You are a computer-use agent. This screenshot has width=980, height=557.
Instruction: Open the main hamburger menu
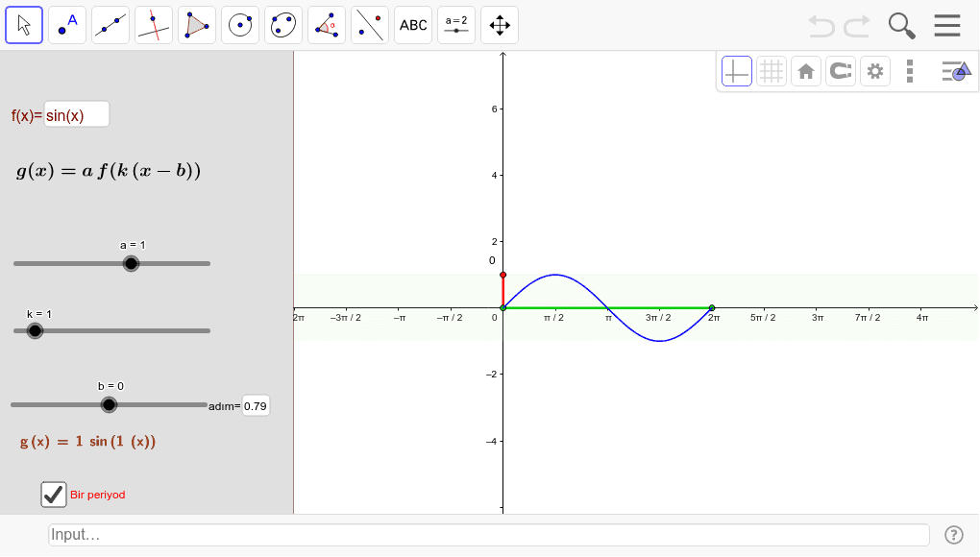947,26
